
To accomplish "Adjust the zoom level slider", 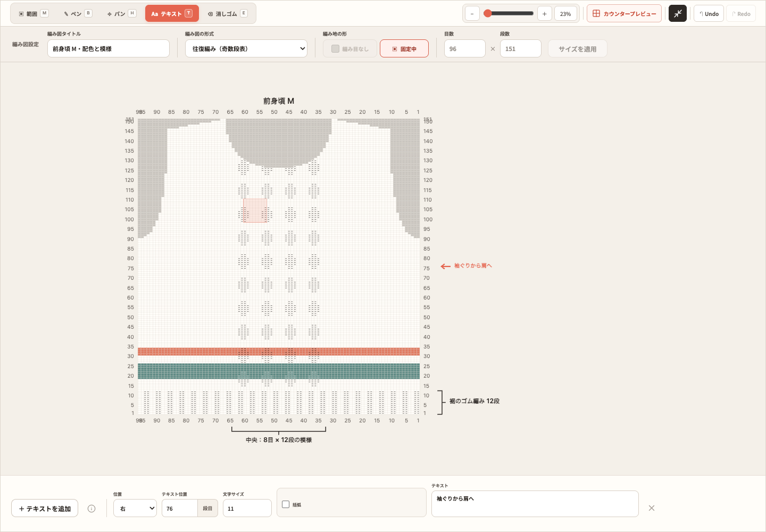I will click(509, 14).
